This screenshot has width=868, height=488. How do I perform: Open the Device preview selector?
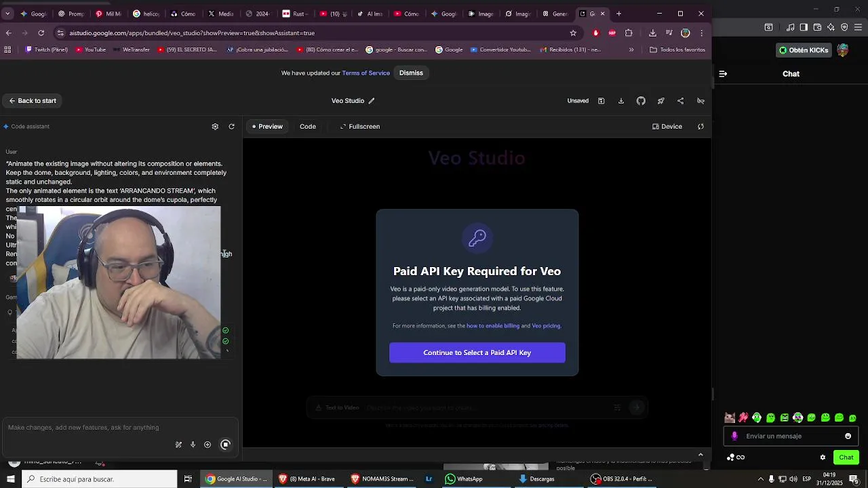[x=667, y=127]
